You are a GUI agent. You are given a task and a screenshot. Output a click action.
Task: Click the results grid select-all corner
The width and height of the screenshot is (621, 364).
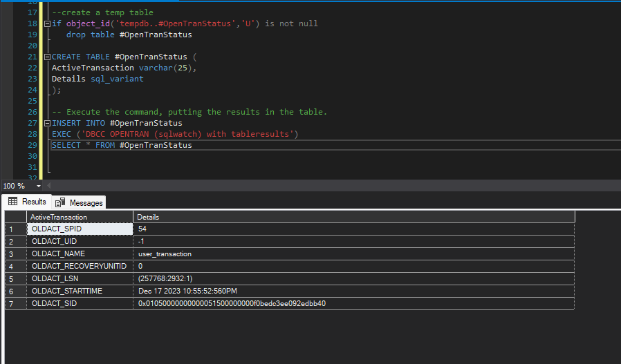[x=15, y=217]
